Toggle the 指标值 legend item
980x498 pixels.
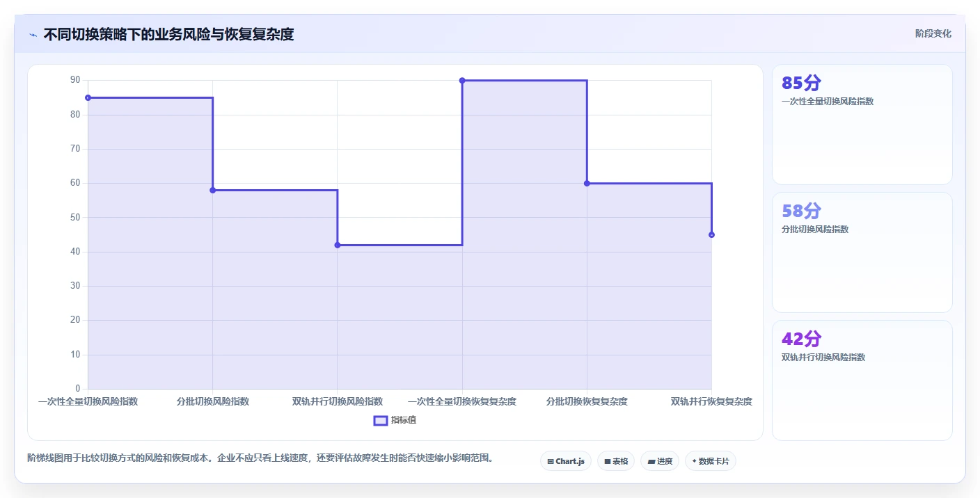coord(395,420)
